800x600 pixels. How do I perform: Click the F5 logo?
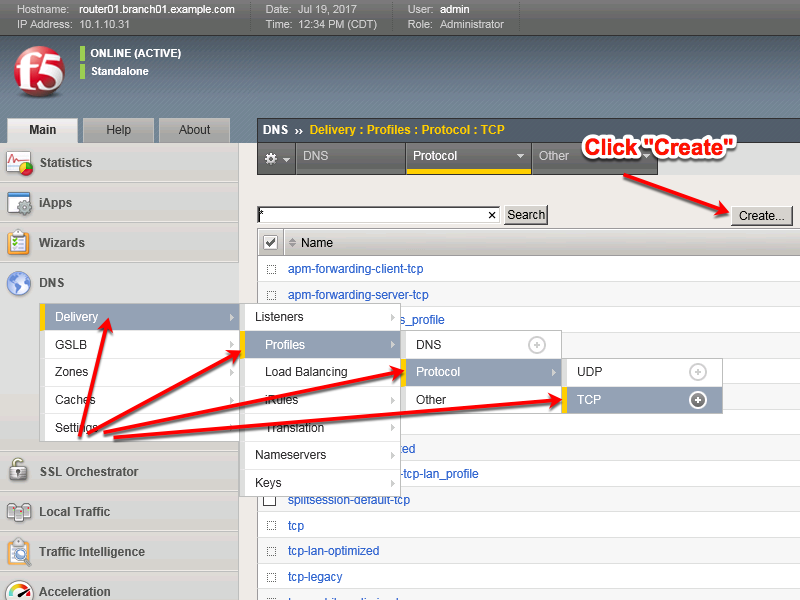click(x=39, y=71)
